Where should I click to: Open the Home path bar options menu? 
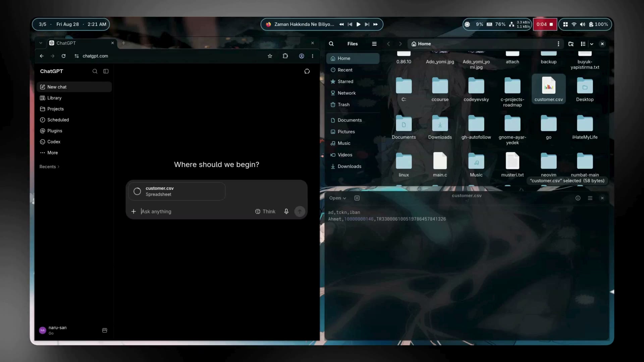[558, 44]
